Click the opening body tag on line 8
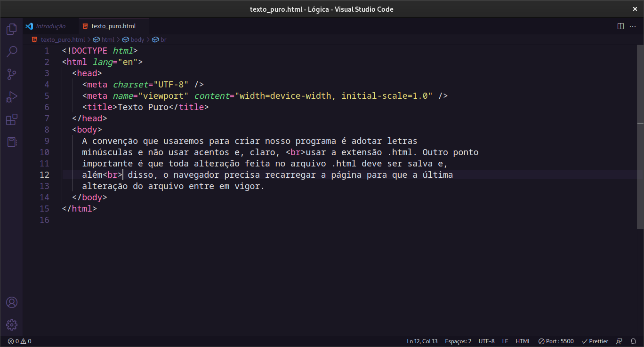Image resolution: width=644 pixels, height=347 pixels. pos(87,130)
